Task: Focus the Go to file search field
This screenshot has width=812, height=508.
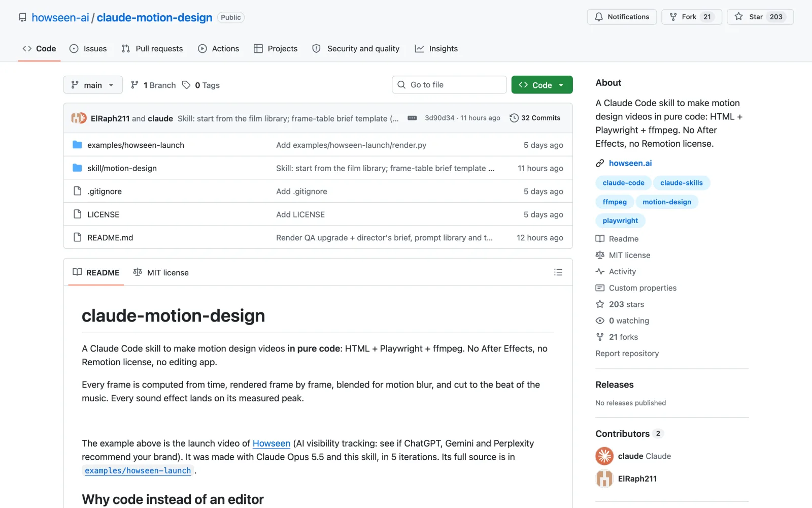Action: [449, 85]
